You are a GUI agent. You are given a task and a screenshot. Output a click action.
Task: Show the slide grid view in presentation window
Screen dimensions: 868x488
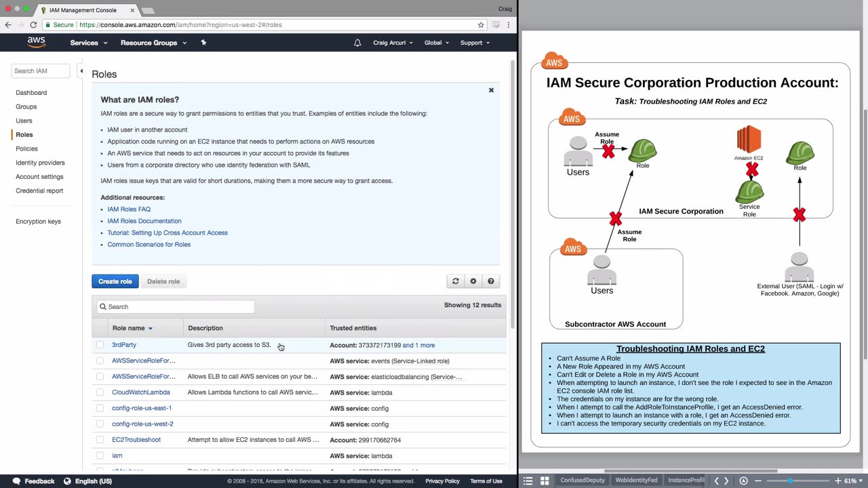pyautogui.click(x=545, y=481)
